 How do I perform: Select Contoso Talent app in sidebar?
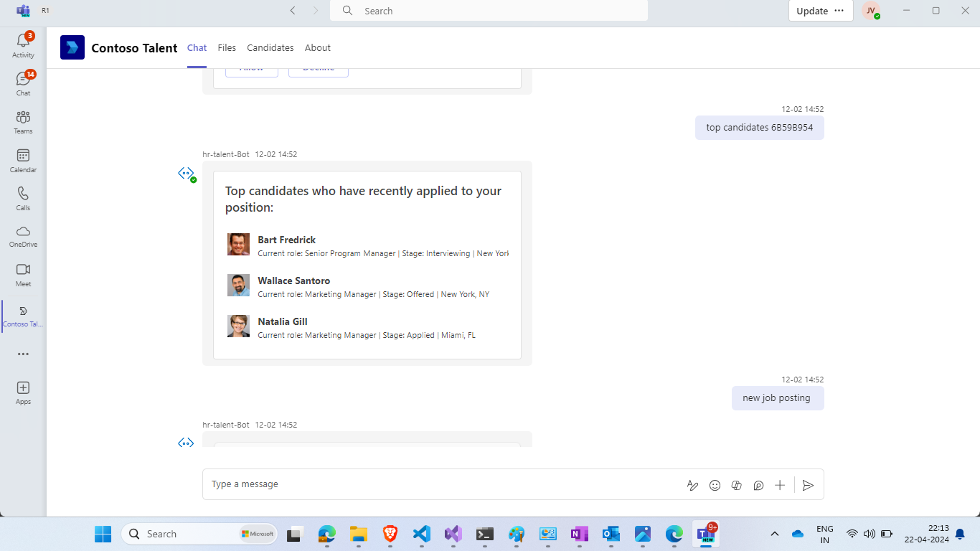coord(23,316)
